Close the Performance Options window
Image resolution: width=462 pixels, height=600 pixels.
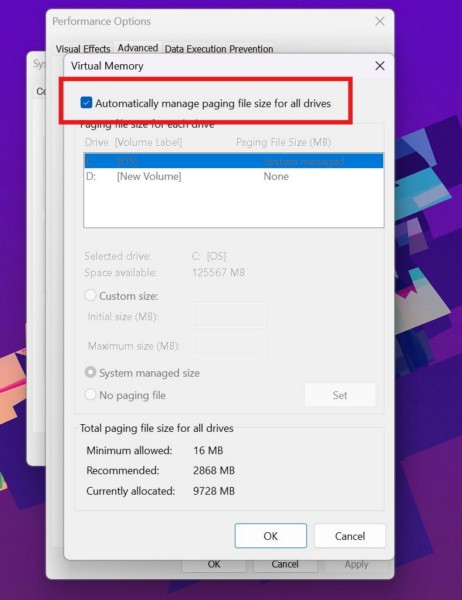(x=380, y=21)
